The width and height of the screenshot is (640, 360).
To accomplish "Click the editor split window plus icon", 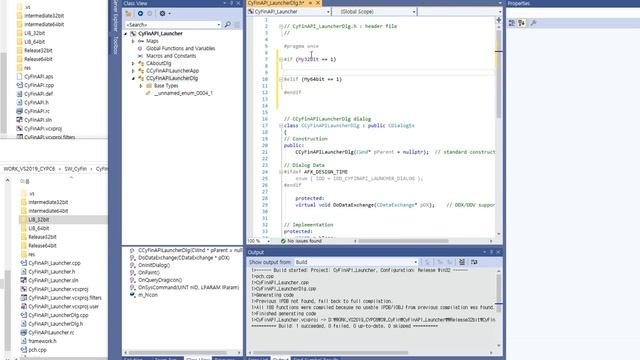I will coord(499,20).
